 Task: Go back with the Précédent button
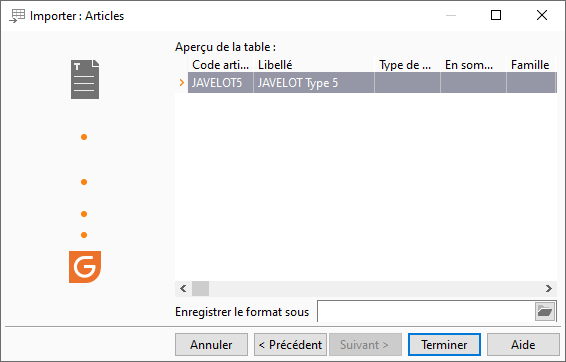pos(290,345)
